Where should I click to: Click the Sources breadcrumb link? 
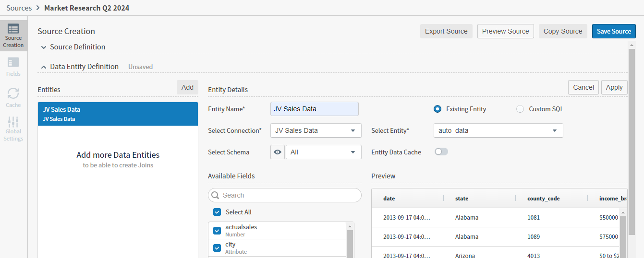(x=19, y=8)
